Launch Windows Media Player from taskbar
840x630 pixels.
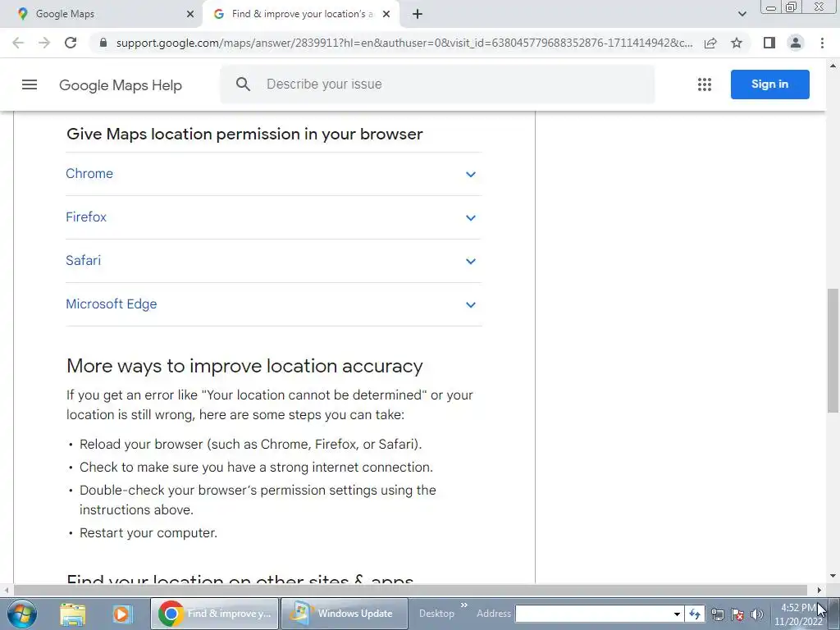tap(121, 614)
